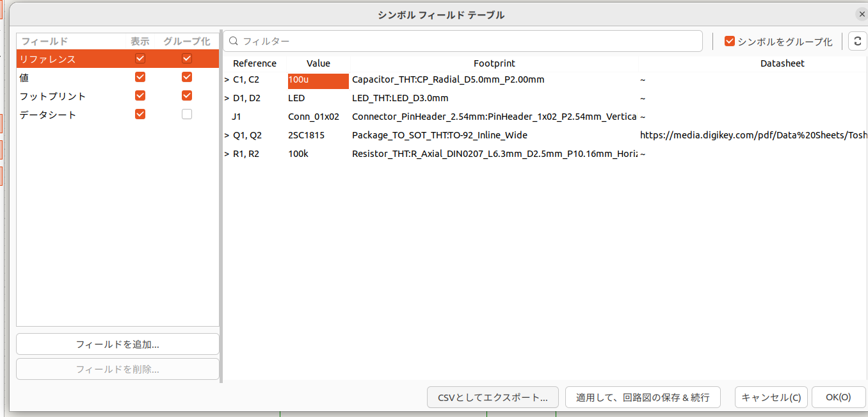Click the Value column header
The height and width of the screenshot is (417, 868).
pos(318,63)
